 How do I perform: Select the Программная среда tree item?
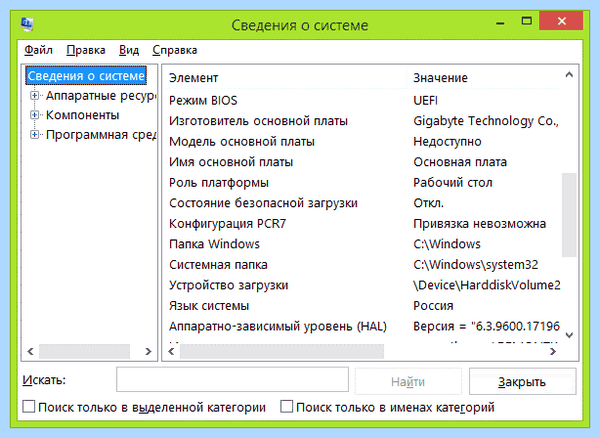[101, 135]
